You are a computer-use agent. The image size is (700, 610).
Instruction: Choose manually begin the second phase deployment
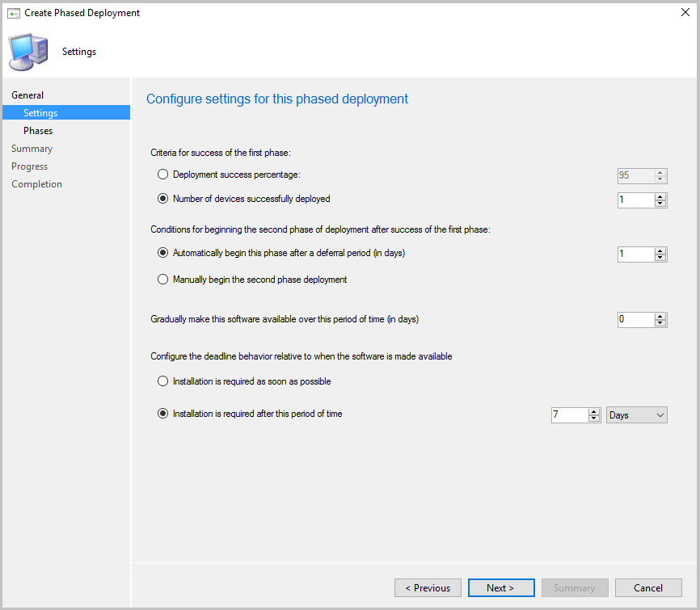162,279
